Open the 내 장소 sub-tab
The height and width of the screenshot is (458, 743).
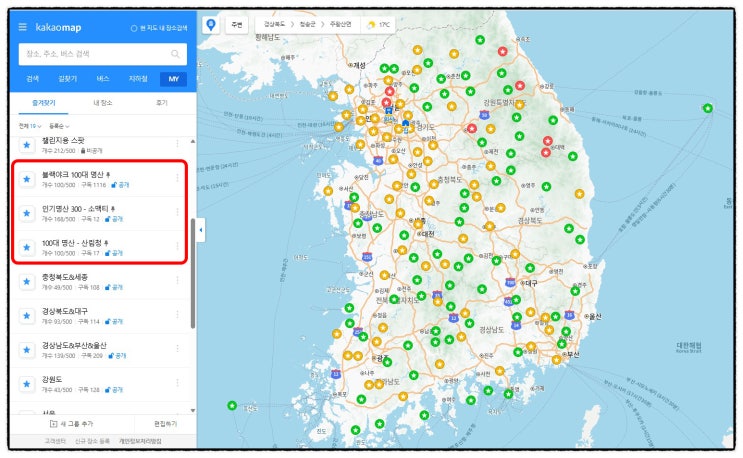click(x=102, y=103)
